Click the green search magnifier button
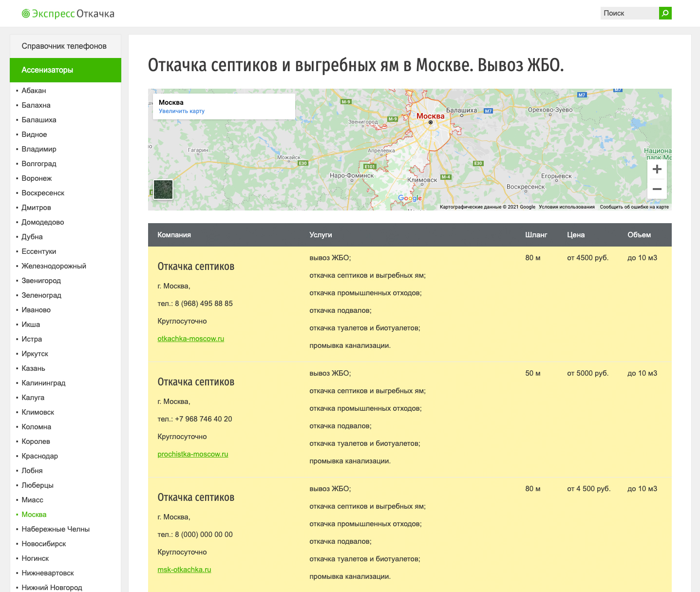700x592 pixels. (665, 13)
